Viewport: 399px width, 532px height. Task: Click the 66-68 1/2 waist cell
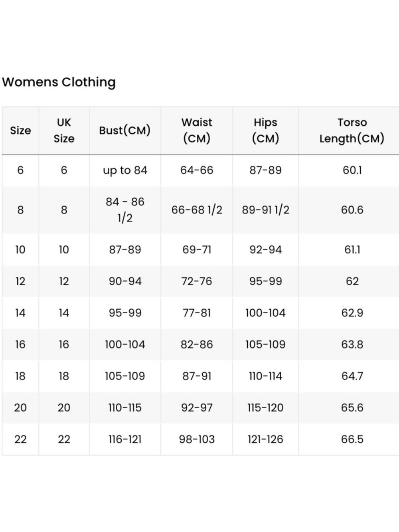tap(197, 210)
